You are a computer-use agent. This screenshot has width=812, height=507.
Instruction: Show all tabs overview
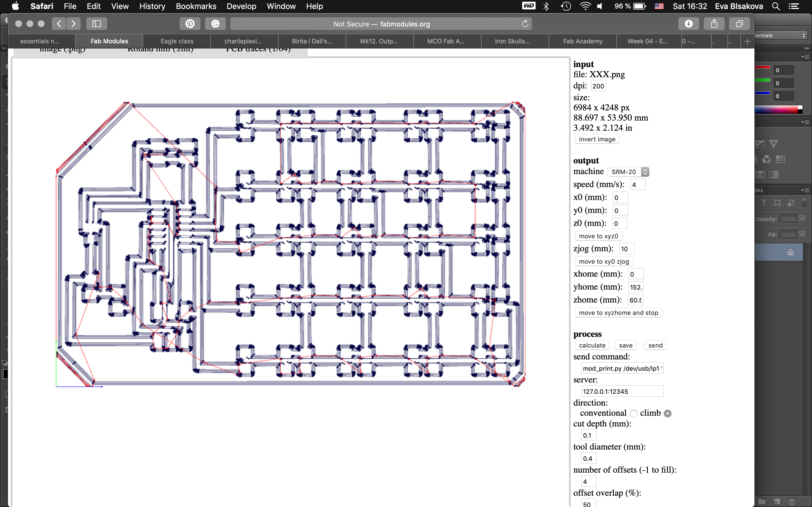[x=739, y=24]
